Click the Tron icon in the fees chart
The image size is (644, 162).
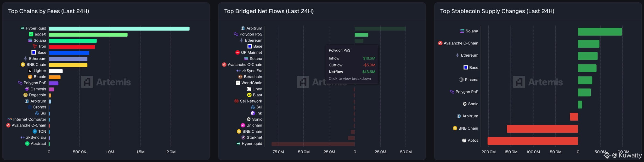click(x=35, y=46)
